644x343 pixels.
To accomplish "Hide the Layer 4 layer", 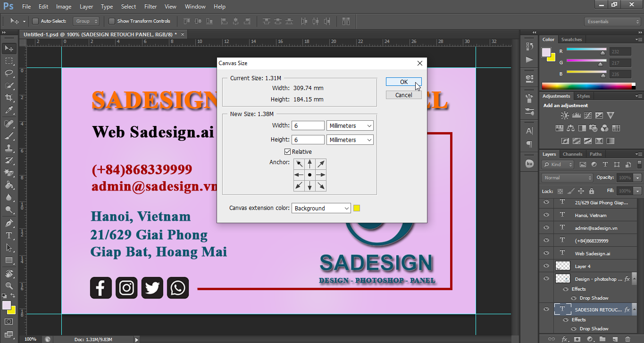I will pyautogui.click(x=546, y=266).
